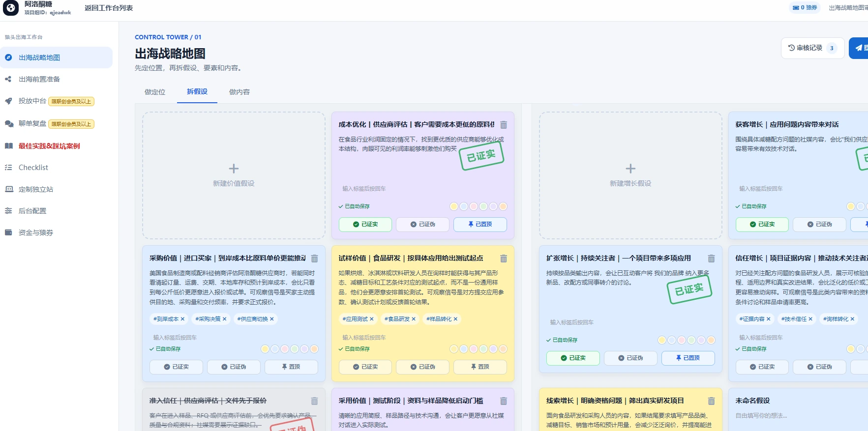Pick orange swatch on 采购价值 | 进口买家 card
This screenshot has width=868, height=431.
314,349
